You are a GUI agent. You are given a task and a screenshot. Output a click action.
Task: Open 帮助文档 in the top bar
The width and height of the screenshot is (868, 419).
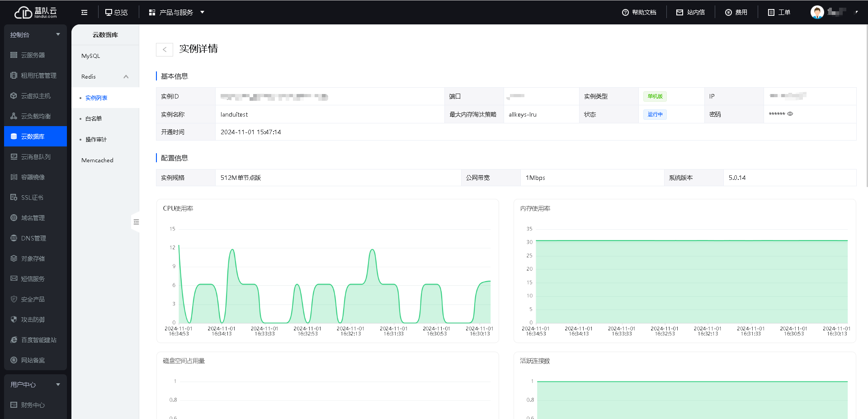[639, 13]
